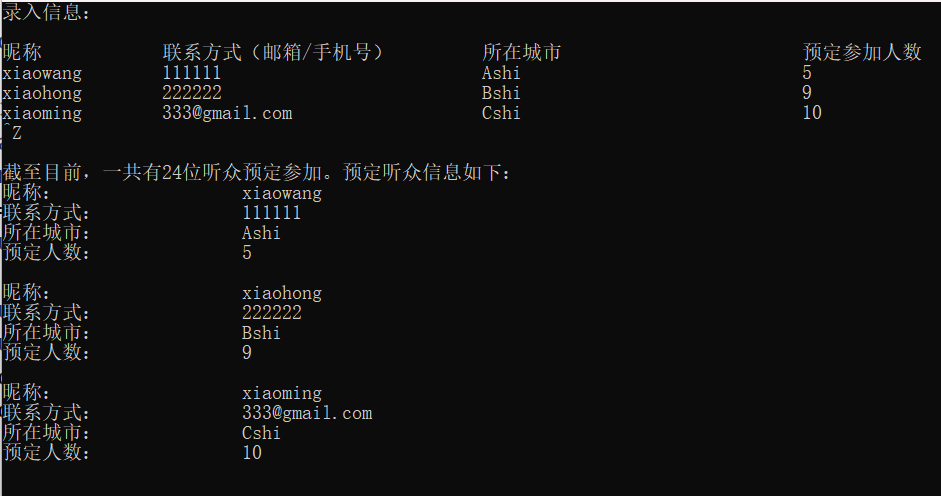Click the 预定人数 label for xiaoming's record
941x496 pixels.
tap(47, 453)
